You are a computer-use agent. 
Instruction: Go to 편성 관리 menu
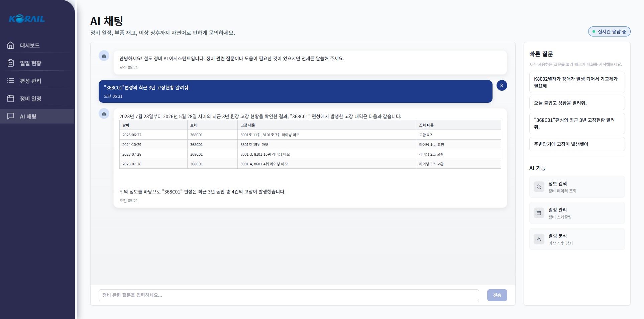point(37,81)
